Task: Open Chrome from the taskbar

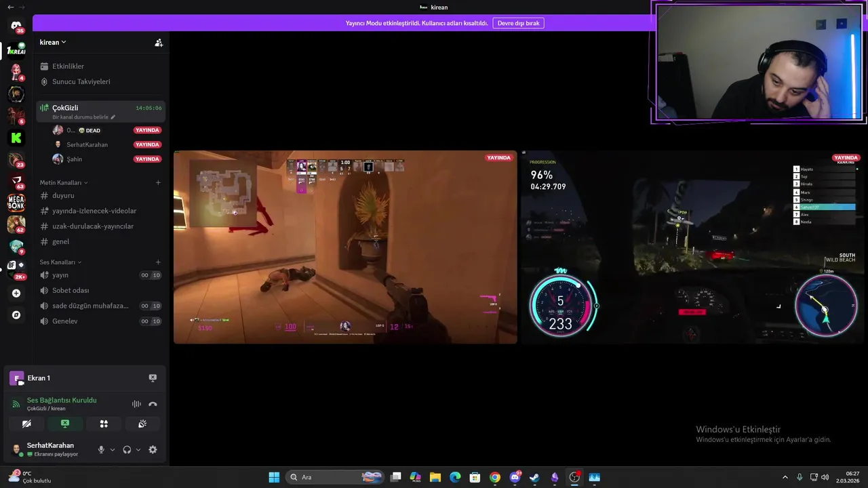Action: 495,477
